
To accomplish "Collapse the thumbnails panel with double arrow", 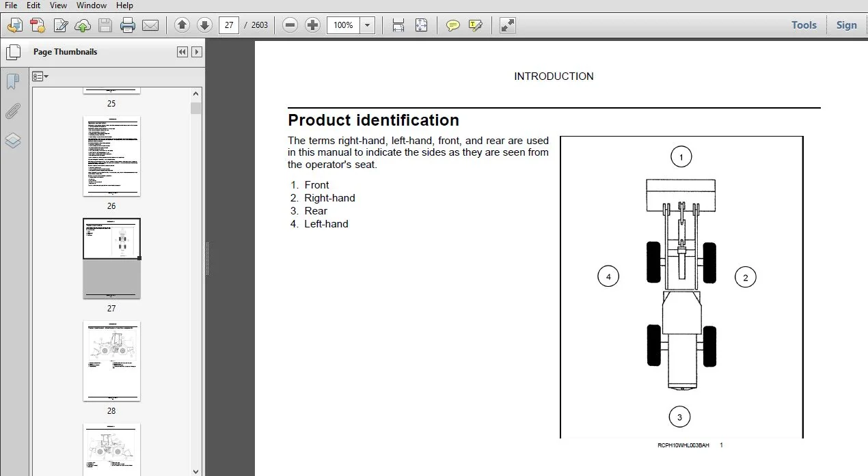I will click(182, 52).
